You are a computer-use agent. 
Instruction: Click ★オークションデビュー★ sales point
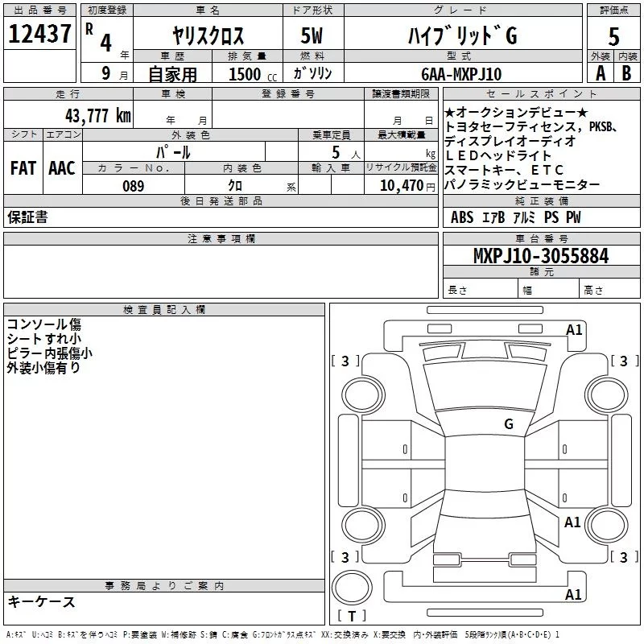516,112
